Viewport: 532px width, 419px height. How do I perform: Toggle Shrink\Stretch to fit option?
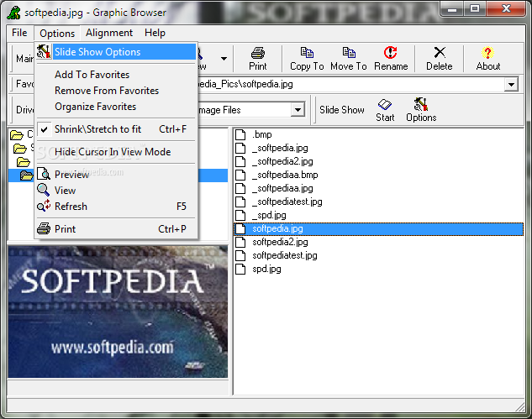(116, 129)
